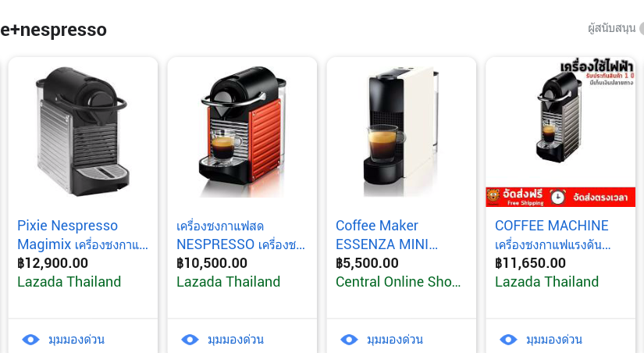Select white Essenza Mini product image

(401, 131)
